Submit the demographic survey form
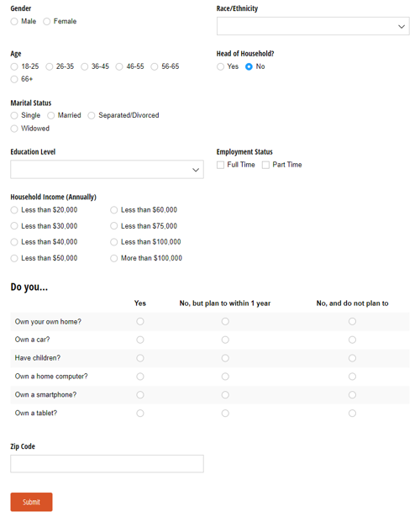This screenshot has width=420, height=522. pyautogui.click(x=31, y=502)
